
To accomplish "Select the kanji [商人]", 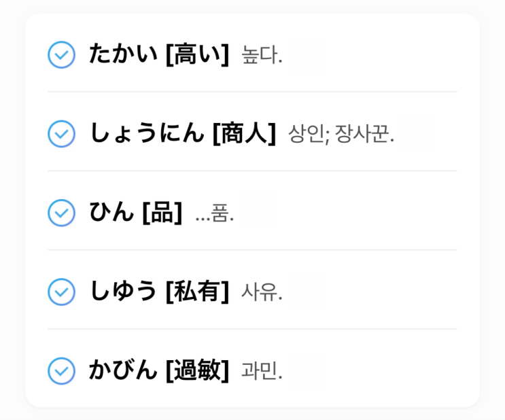I will tap(244, 133).
